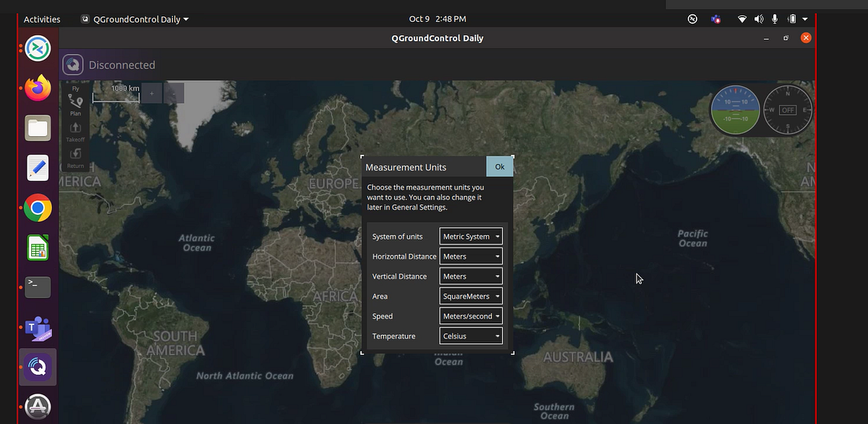This screenshot has height=424, width=868.
Task: Launch Google Chrome from the dock
Action: [38, 208]
